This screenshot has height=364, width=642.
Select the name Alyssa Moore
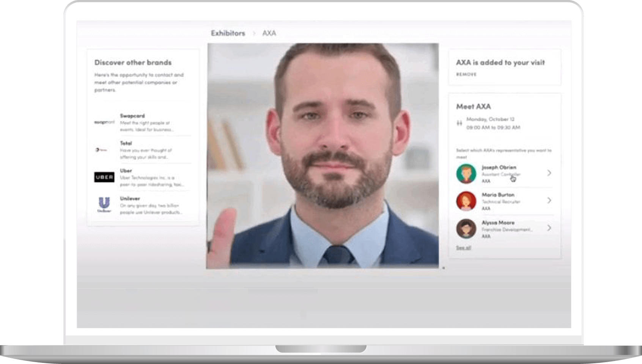[498, 223]
